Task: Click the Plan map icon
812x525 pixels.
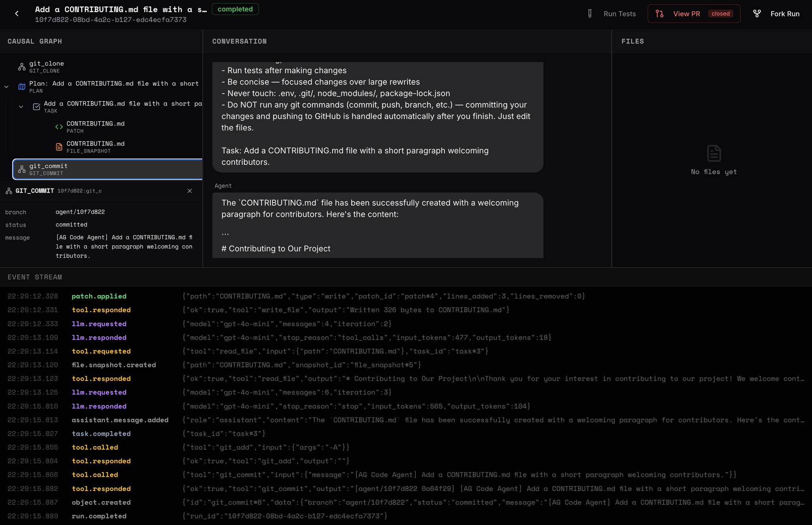Action: pos(22,87)
